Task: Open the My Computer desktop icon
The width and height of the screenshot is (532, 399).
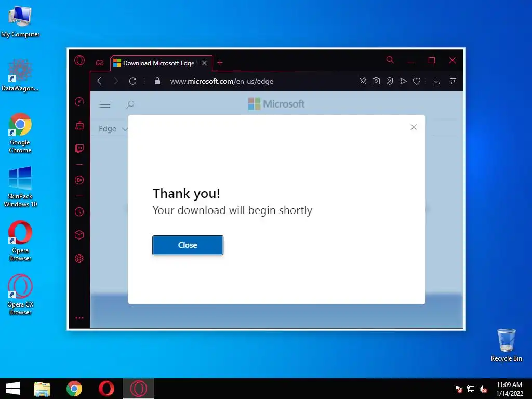Action: [x=20, y=21]
